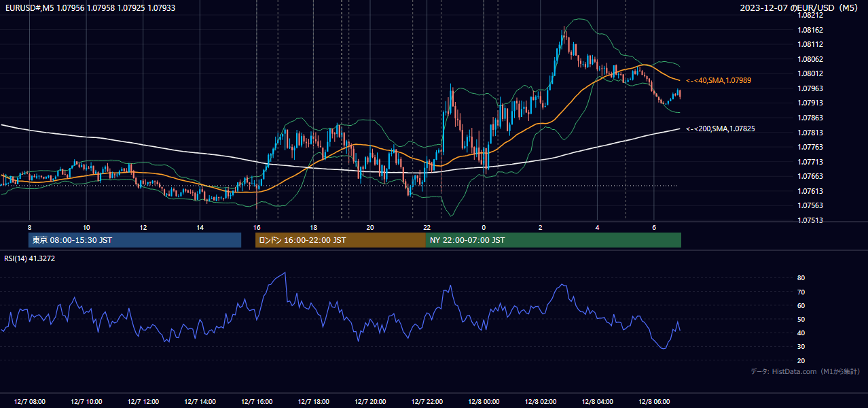This screenshot has width=868, height=408.
Task: Click the 12/8 04:00 bottom time label
Action: (x=597, y=402)
